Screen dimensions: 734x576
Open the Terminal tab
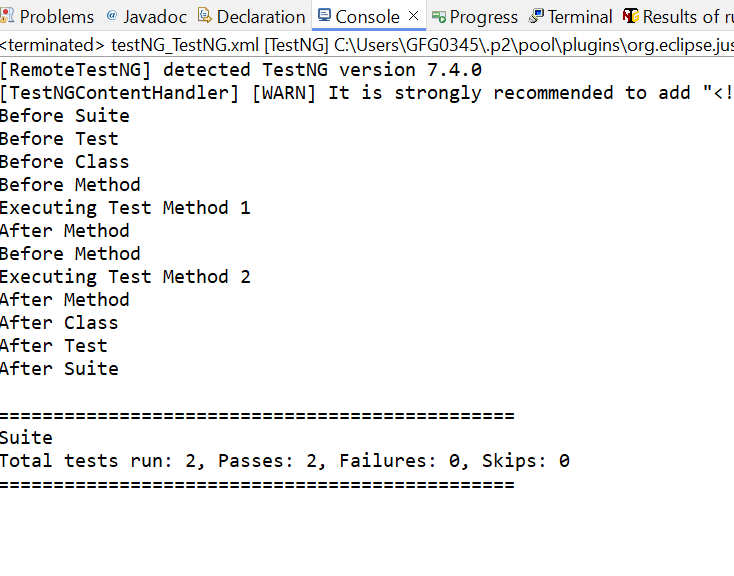point(580,17)
